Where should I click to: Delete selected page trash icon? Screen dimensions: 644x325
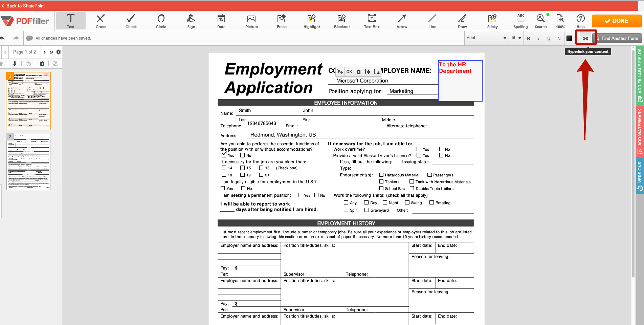click(x=42, y=64)
